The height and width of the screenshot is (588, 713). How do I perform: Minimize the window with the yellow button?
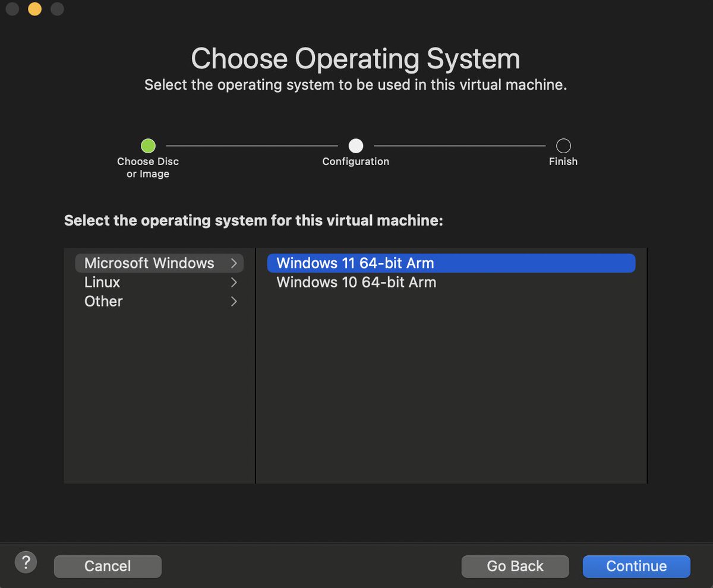point(35,9)
